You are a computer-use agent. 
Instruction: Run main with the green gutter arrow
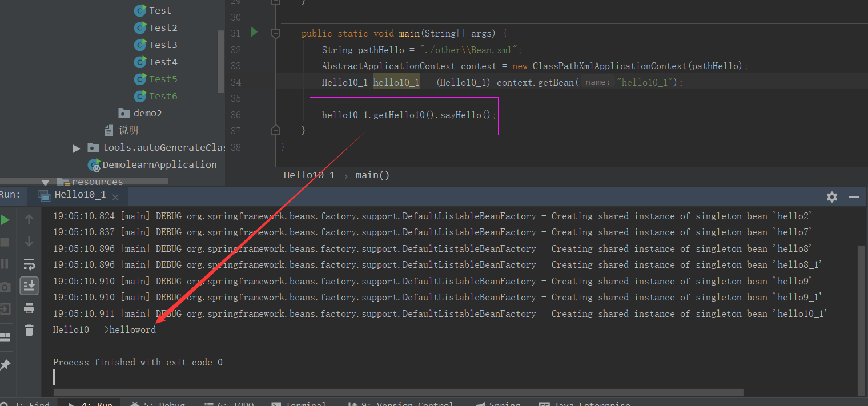(x=254, y=32)
